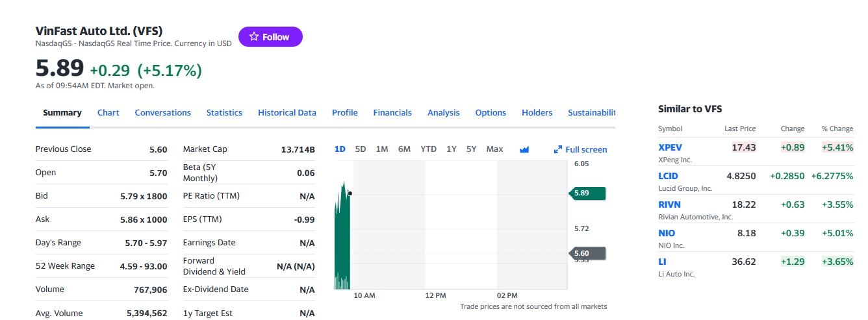The width and height of the screenshot is (868, 320).
Task: Open the NIO symbol link
Action: [x=667, y=233]
